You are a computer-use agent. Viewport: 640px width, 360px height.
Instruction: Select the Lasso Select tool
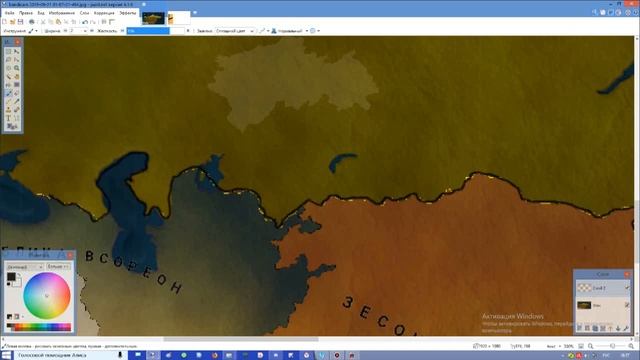(8, 60)
